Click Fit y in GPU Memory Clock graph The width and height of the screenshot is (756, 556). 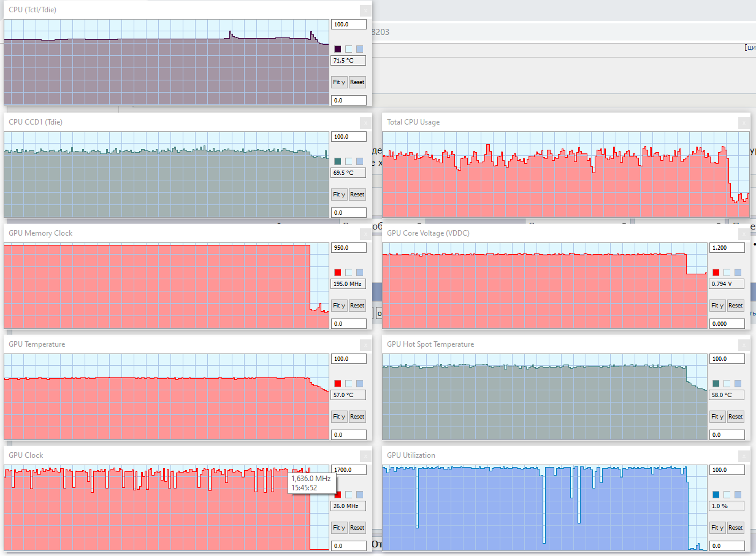click(x=339, y=305)
